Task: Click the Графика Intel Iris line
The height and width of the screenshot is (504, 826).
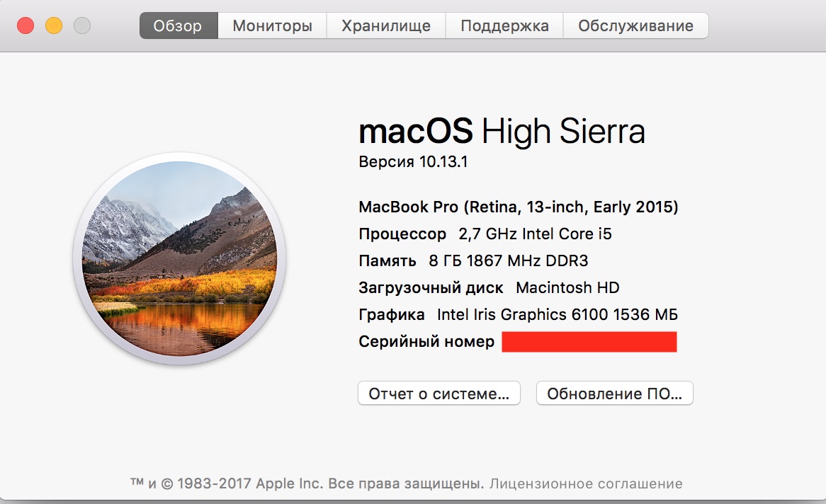Action: tap(519, 315)
